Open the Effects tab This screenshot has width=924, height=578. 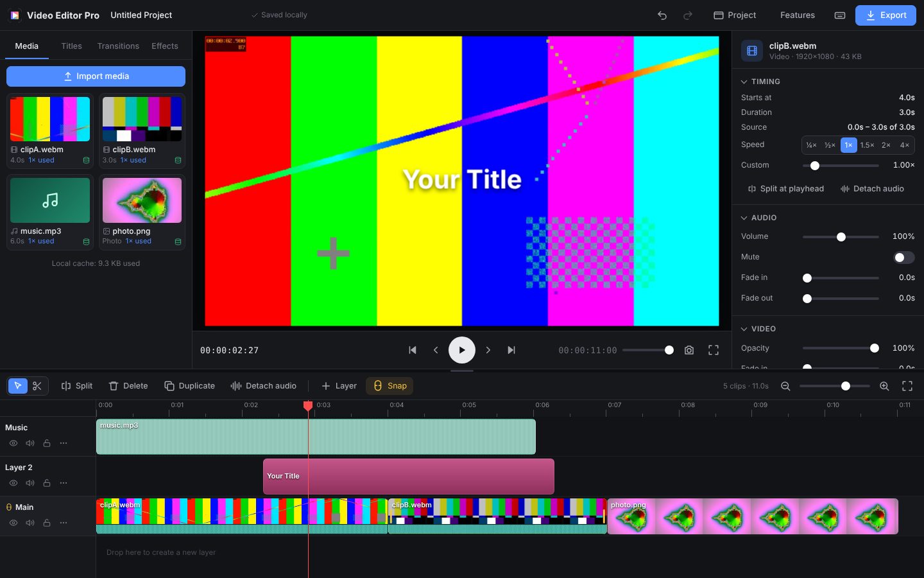[165, 46]
